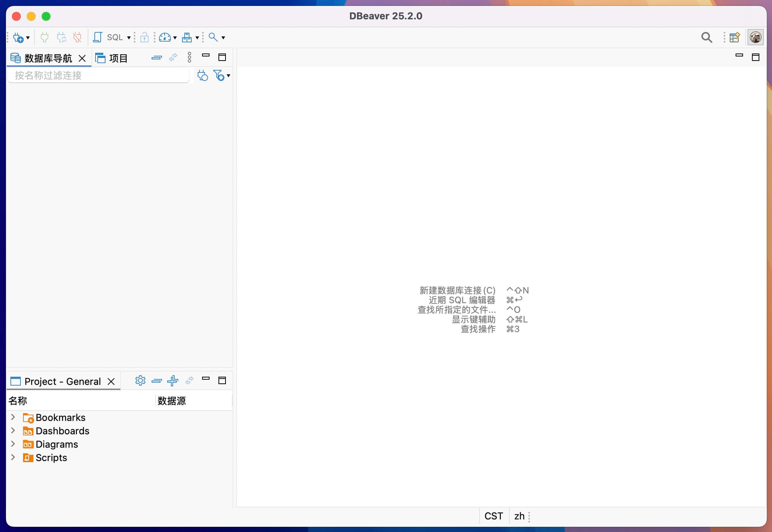Expand the Bookmarks folder

coord(13,417)
